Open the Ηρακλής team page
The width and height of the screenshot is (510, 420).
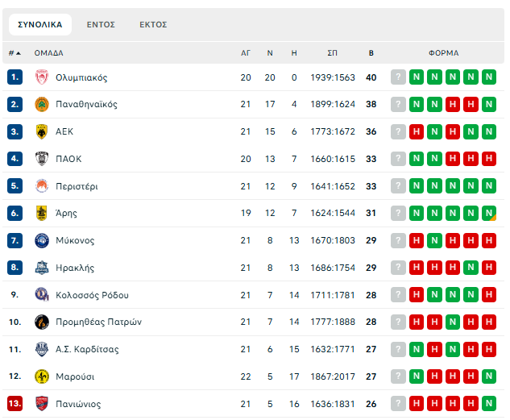[75, 268]
